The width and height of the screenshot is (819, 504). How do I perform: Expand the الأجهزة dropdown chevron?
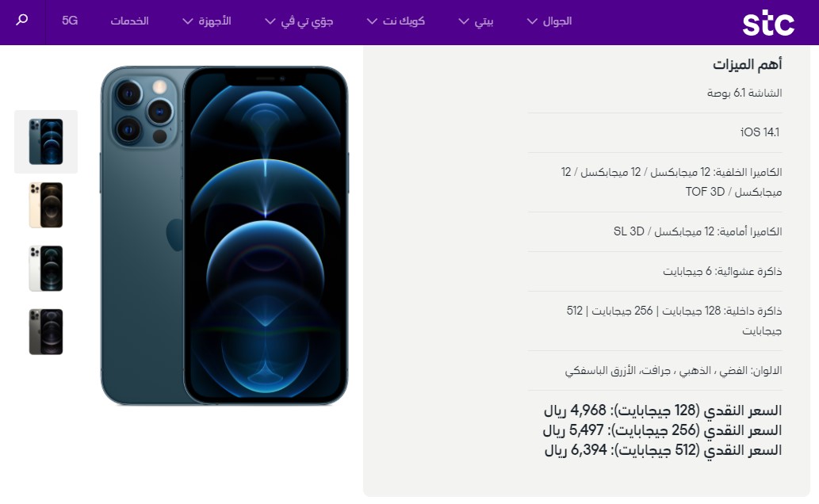188,21
